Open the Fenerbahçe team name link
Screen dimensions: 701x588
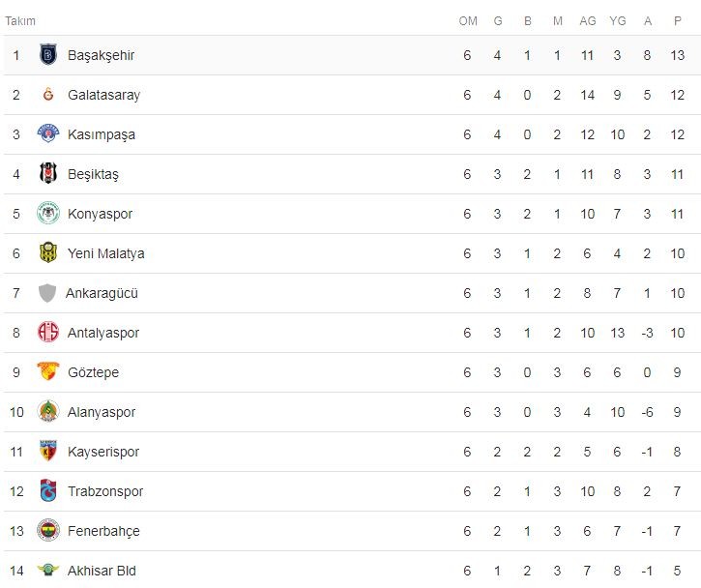tap(103, 531)
